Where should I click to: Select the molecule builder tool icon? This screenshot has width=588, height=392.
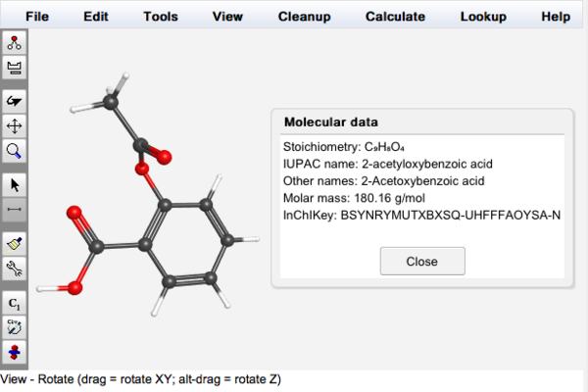tap(16, 43)
